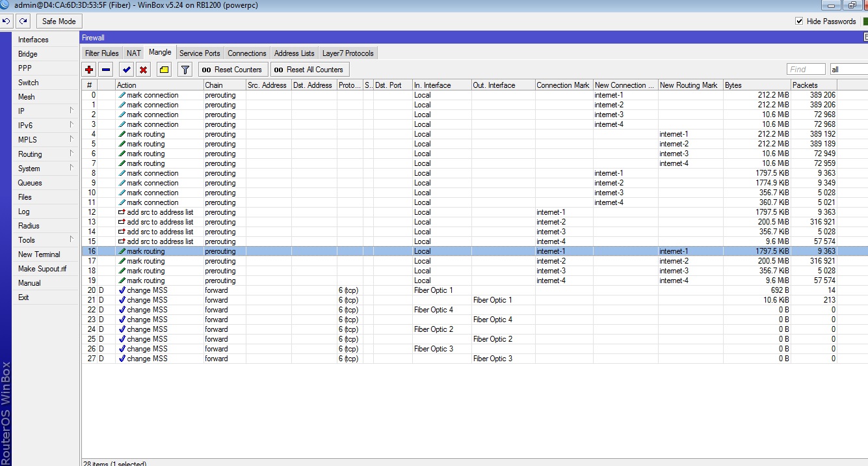The width and height of the screenshot is (868, 466).
Task: Click the mark connection icon in rule 0
Action: 122,95
